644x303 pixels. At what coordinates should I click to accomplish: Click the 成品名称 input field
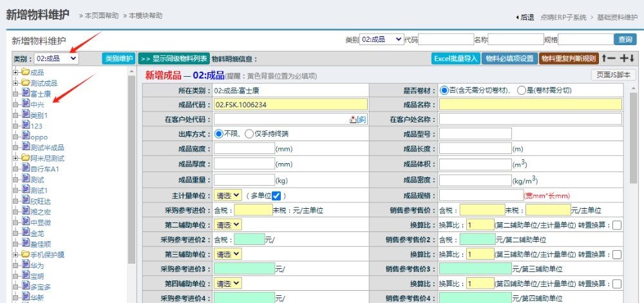tap(531, 104)
